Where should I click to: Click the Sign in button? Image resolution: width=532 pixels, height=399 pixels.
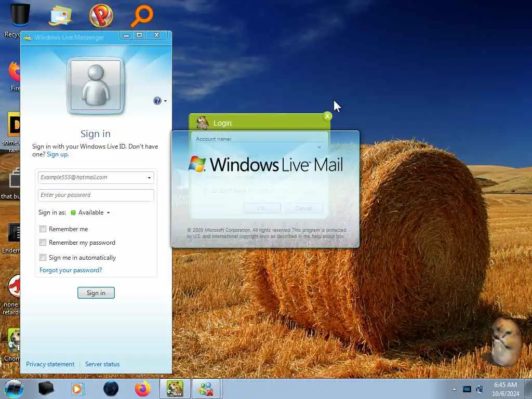pos(96,293)
